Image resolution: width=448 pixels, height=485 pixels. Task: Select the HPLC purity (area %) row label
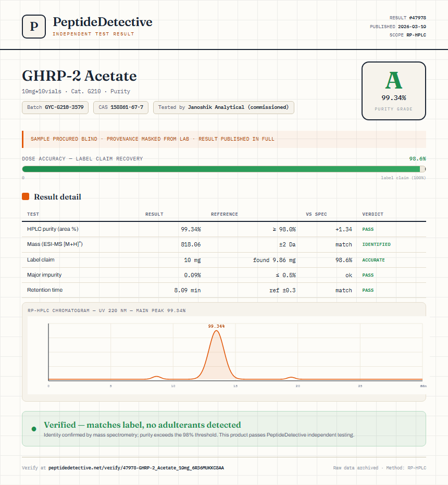click(x=53, y=229)
